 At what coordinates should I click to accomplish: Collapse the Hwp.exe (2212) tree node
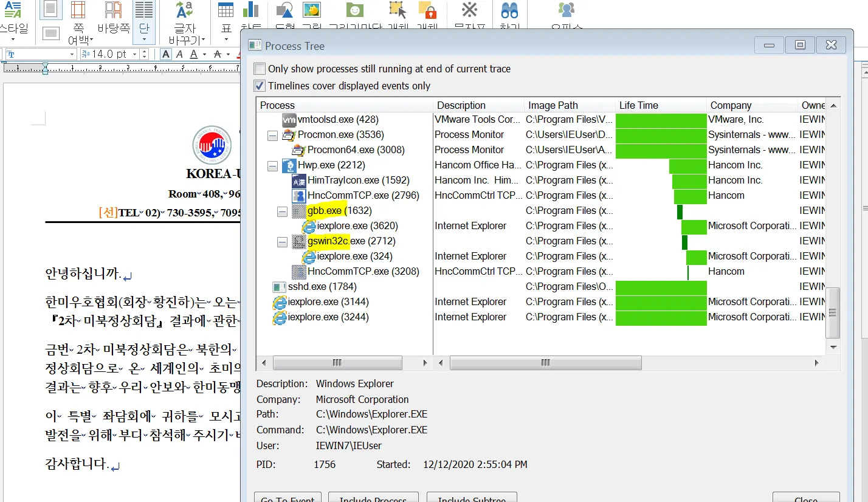(272, 166)
